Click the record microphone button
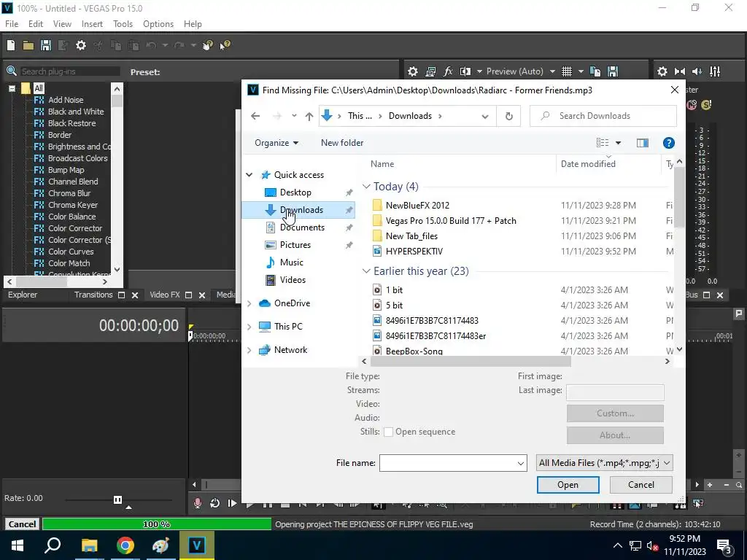Viewport: 747px width, 560px height. pyautogui.click(x=197, y=503)
